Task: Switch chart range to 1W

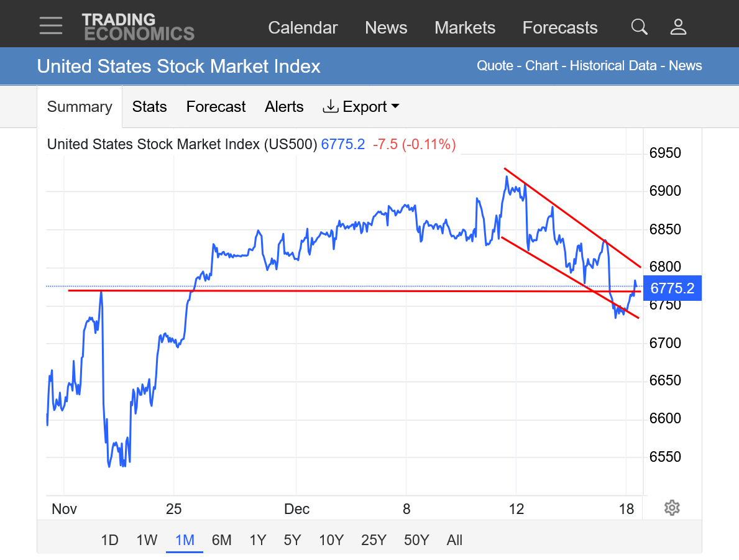Action: (147, 540)
